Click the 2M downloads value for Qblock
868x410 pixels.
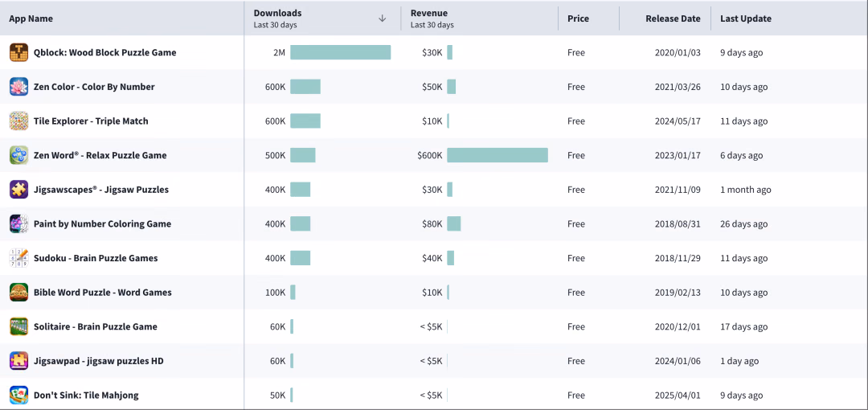coord(279,52)
